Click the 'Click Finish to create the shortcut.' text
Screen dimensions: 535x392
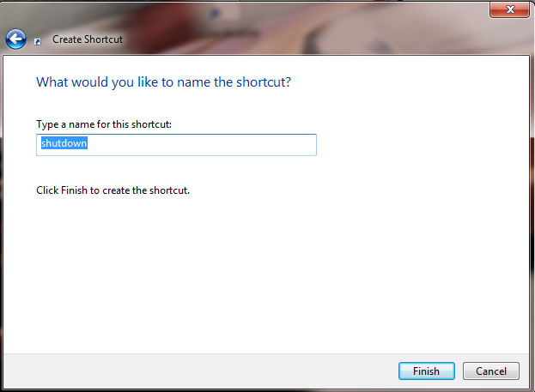113,190
